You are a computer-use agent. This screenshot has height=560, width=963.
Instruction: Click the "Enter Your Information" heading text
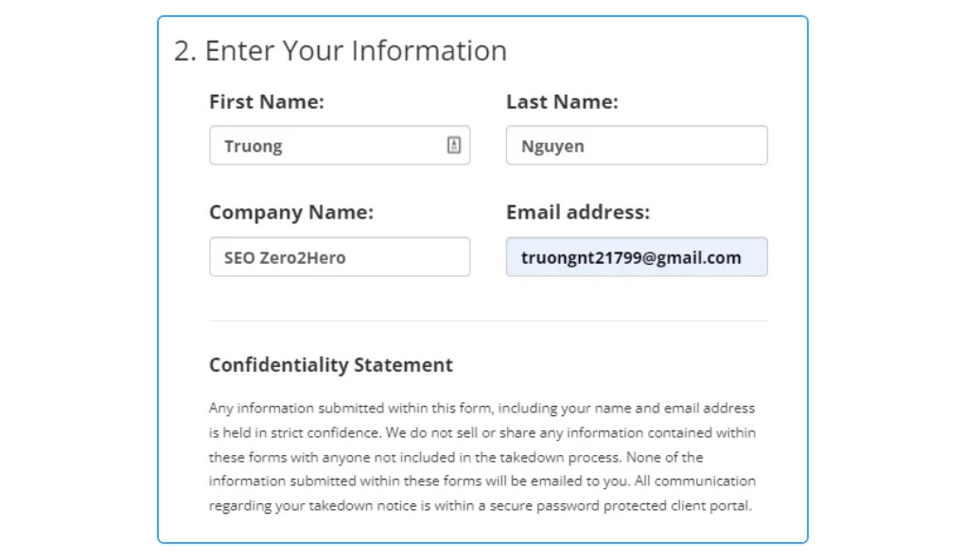(356, 51)
